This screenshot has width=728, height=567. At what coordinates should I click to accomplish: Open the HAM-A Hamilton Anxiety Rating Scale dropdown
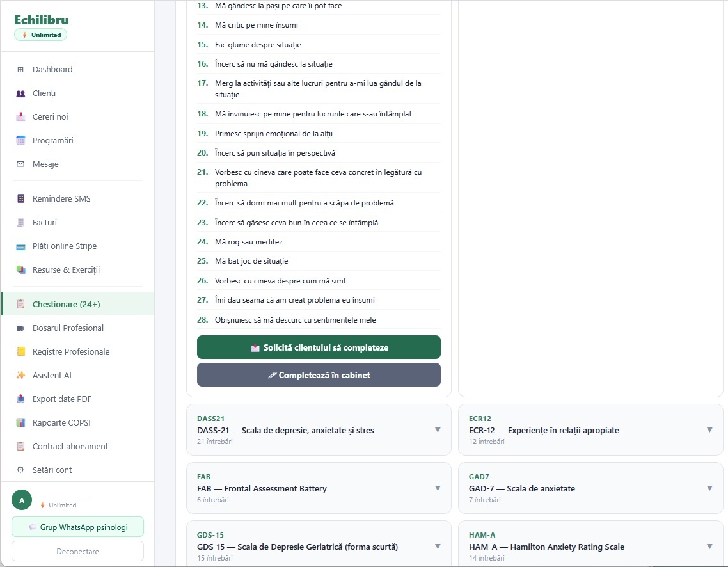709,546
